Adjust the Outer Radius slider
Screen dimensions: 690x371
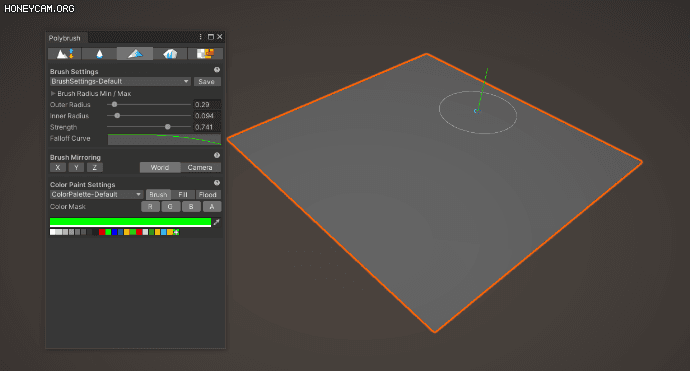[149, 105]
